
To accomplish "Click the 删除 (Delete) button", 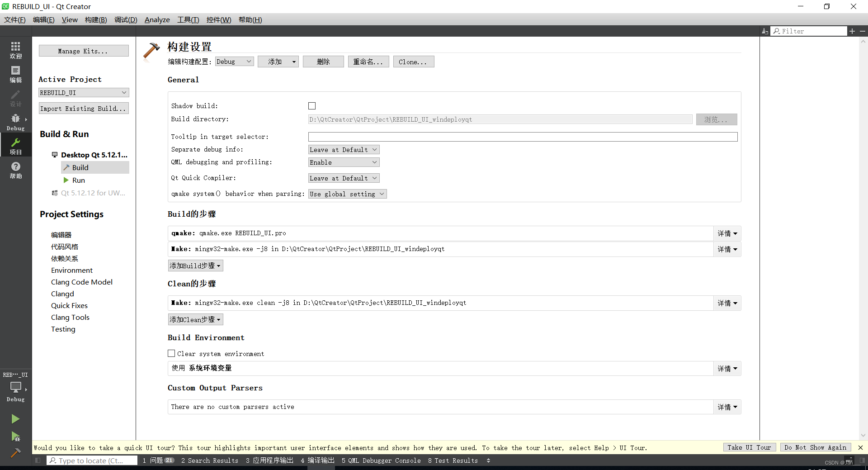I will coord(323,62).
